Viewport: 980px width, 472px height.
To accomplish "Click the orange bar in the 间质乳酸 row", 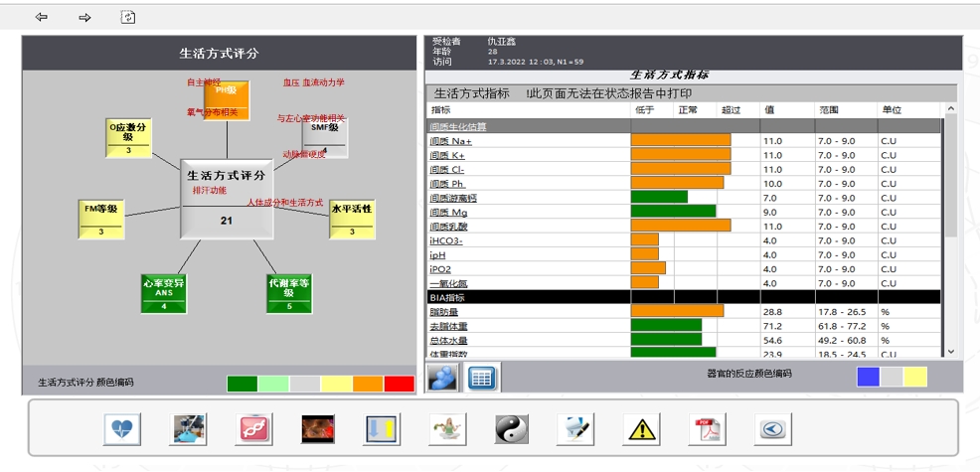I will click(x=681, y=227).
